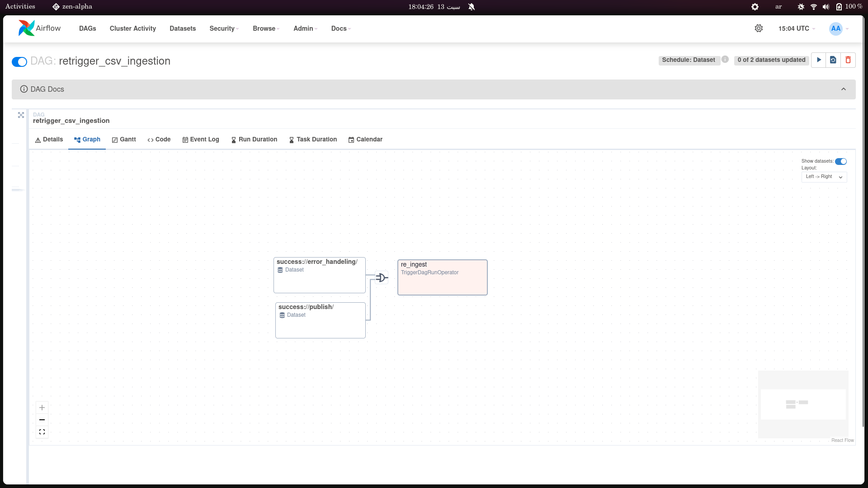The width and height of the screenshot is (868, 488).
Task: Click the Event Log tab icon
Action: coord(185,140)
